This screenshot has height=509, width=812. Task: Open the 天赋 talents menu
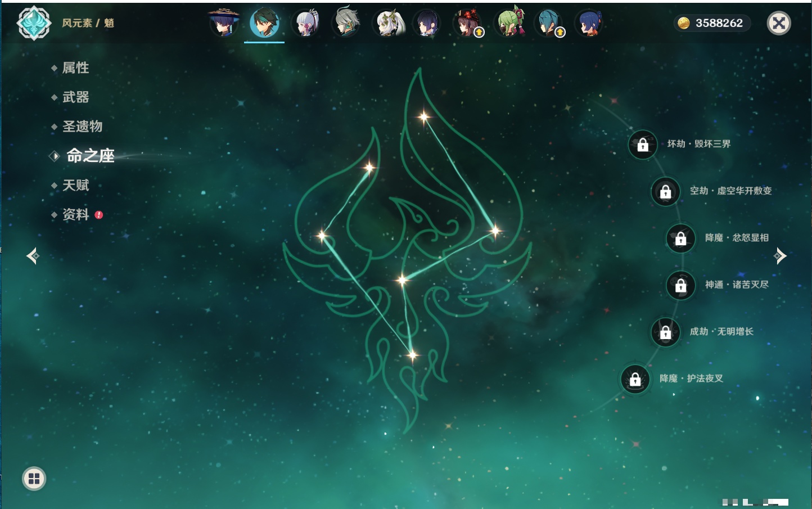75,185
